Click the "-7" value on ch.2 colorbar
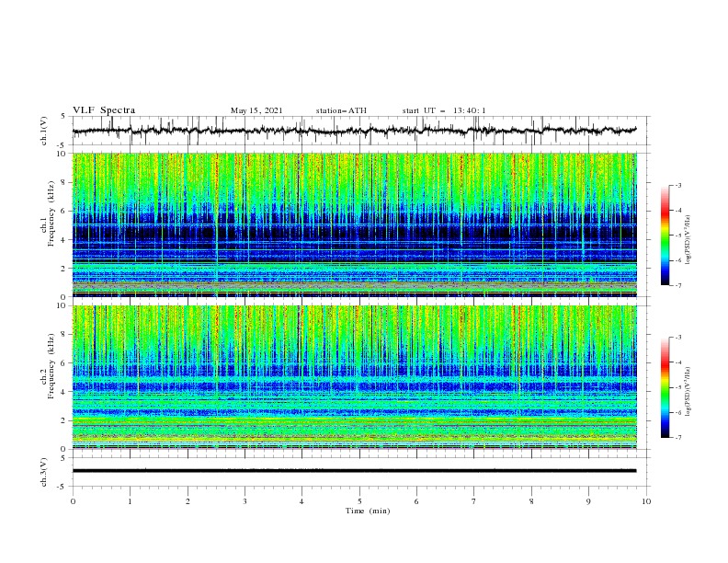 pyautogui.click(x=677, y=438)
